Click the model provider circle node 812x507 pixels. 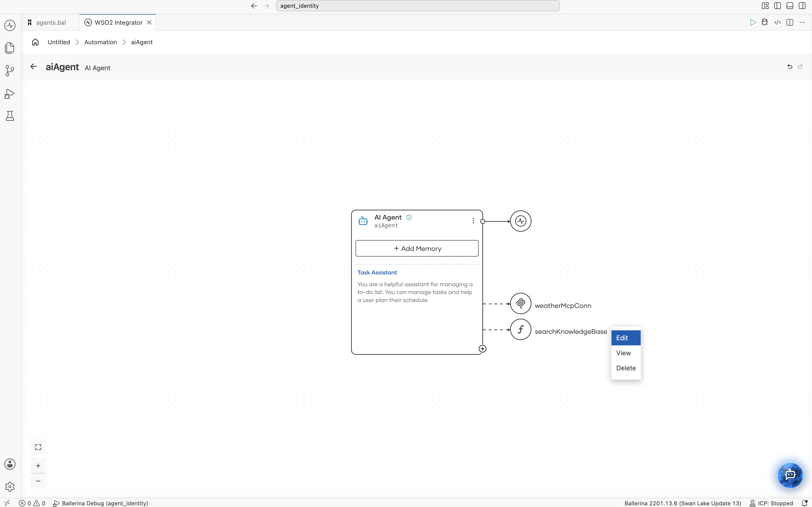coord(521,221)
